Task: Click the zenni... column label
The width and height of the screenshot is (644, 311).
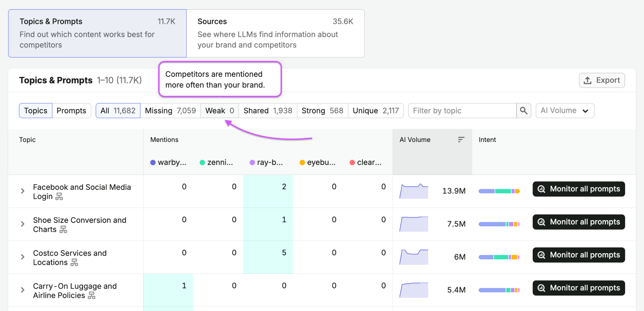Action: 220,162
